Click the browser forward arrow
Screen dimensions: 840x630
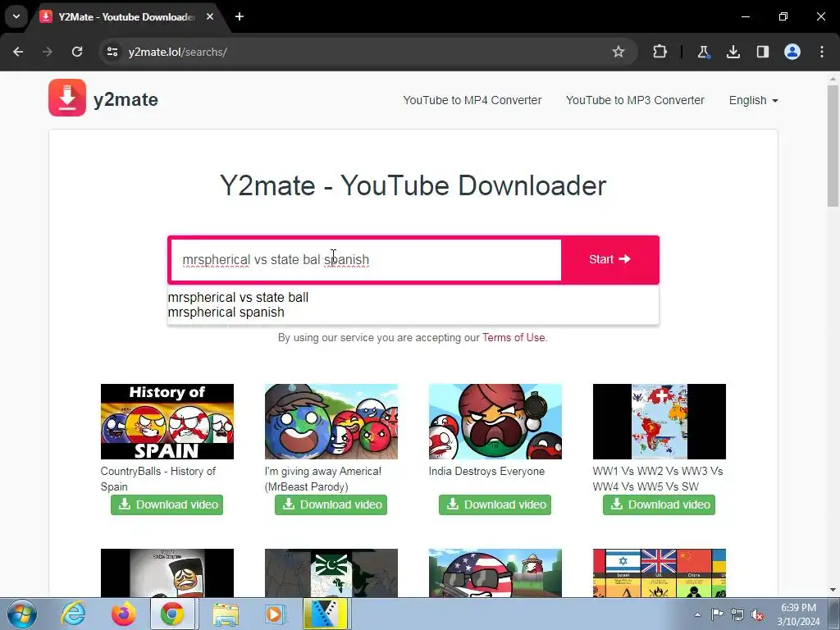coord(48,52)
